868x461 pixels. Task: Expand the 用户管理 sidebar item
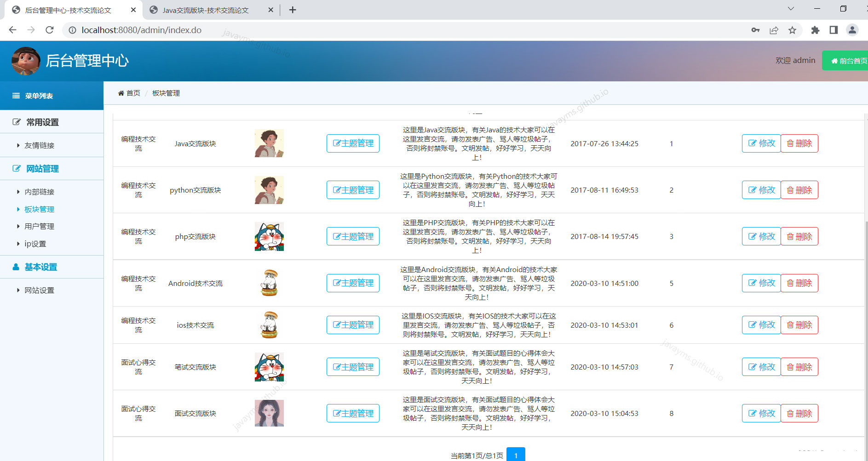pos(39,226)
